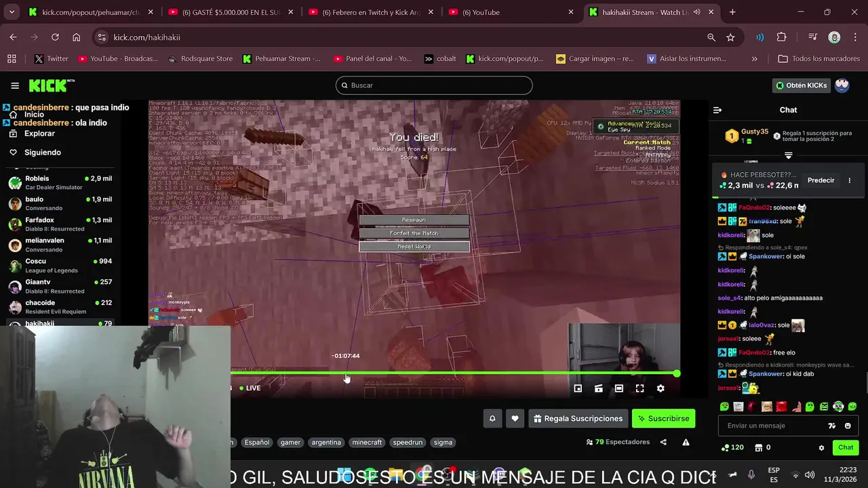Select the gamer tag
The height and width of the screenshot is (488, 868).
[290, 443]
